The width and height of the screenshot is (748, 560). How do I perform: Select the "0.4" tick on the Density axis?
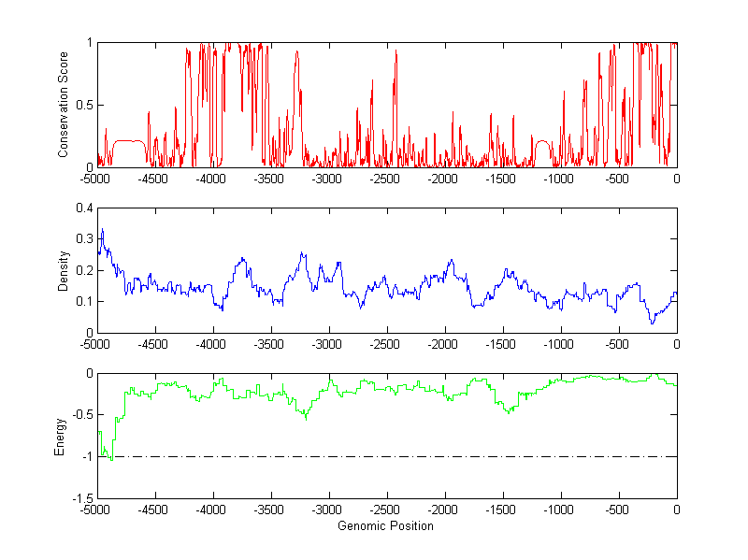(84, 208)
